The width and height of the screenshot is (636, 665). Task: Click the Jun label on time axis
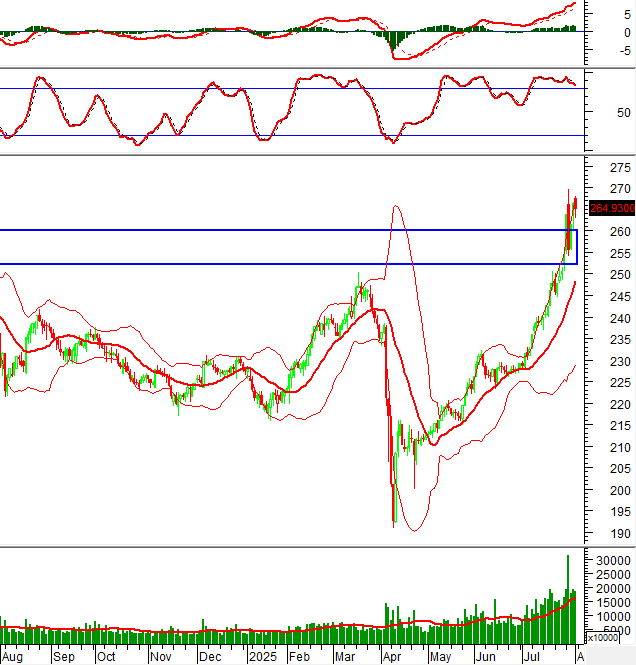tap(485, 657)
